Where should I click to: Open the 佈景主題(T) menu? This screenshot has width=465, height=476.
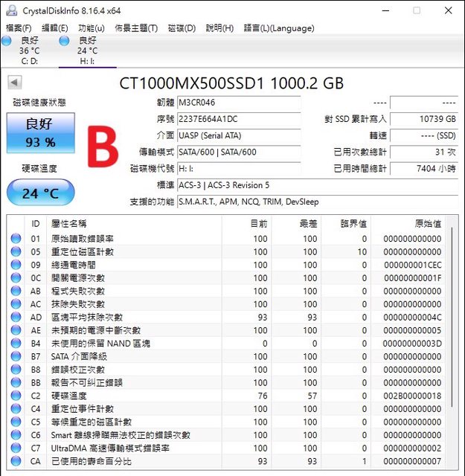coord(136,28)
